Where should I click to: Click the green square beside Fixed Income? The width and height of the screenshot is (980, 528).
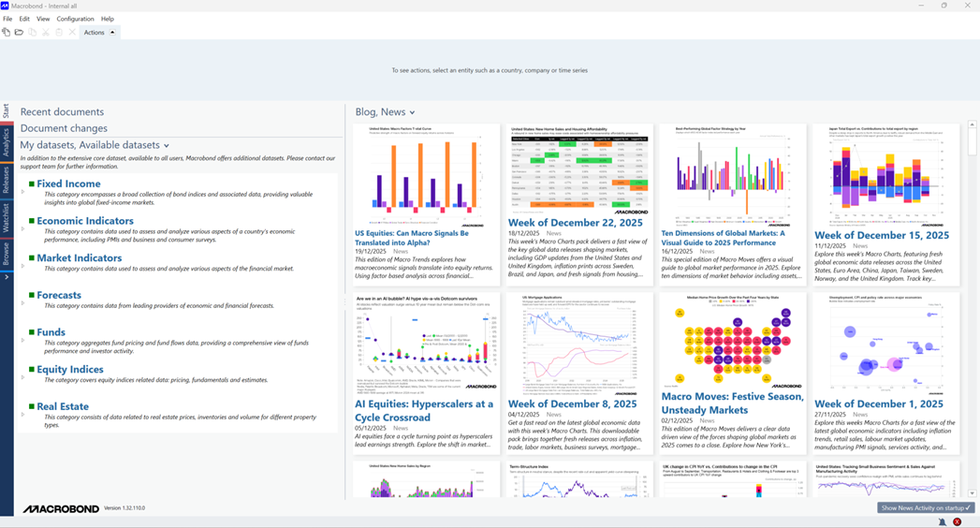click(31, 183)
